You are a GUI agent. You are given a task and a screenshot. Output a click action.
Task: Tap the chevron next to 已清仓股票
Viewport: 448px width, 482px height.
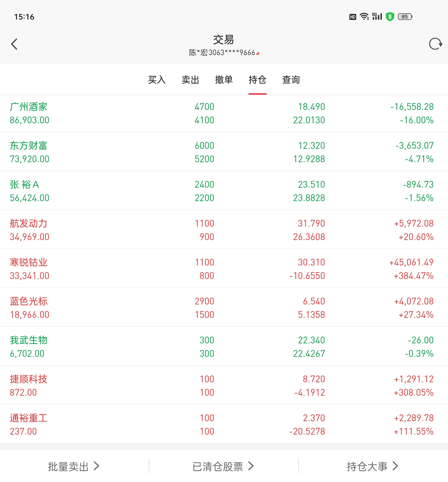click(x=251, y=466)
